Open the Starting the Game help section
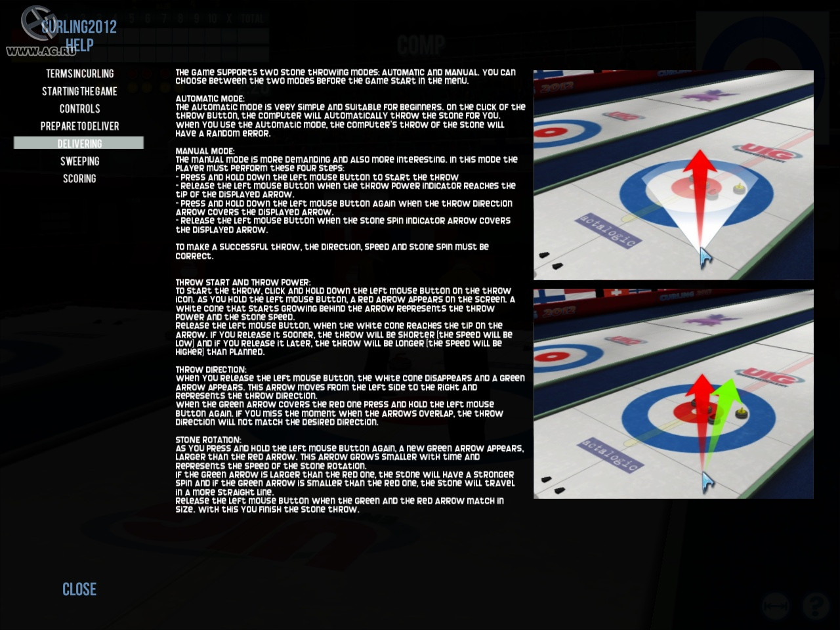Image resolution: width=840 pixels, height=630 pixels. click(79, 91)
